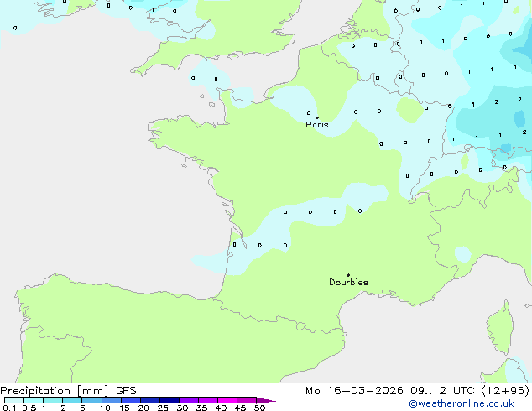
Task: Click the '09..12 UTC' time range text
Action: [x=442, y=391]
